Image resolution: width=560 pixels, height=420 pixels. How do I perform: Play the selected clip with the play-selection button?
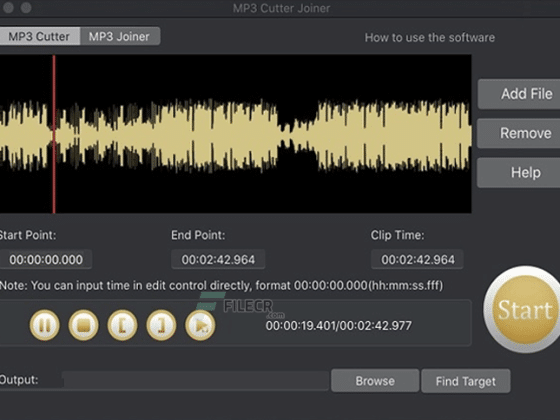200,325
